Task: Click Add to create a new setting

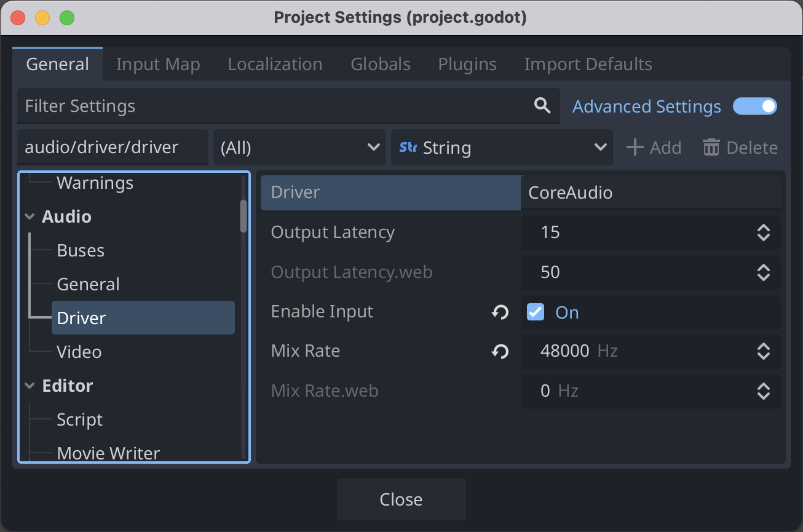Action: coord(654,147)
